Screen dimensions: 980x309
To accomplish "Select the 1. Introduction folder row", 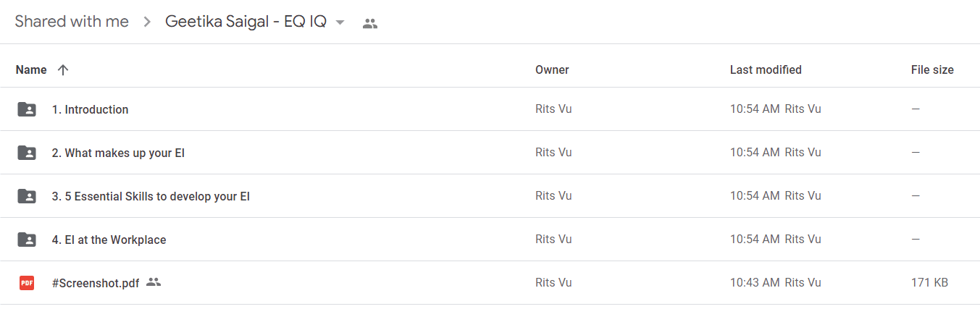I will [490, 109].
